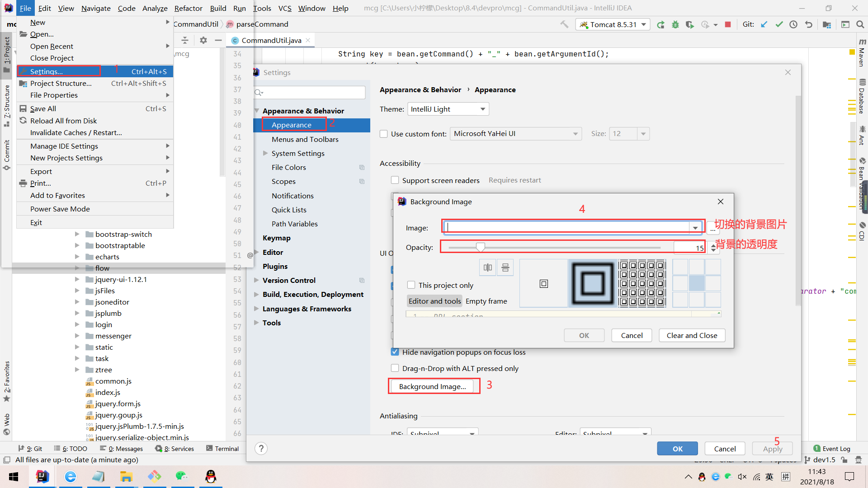This screenshot has height=488, width=868.
Task: Click the Collapse All icon in Project panel
Action: (185, 40)
